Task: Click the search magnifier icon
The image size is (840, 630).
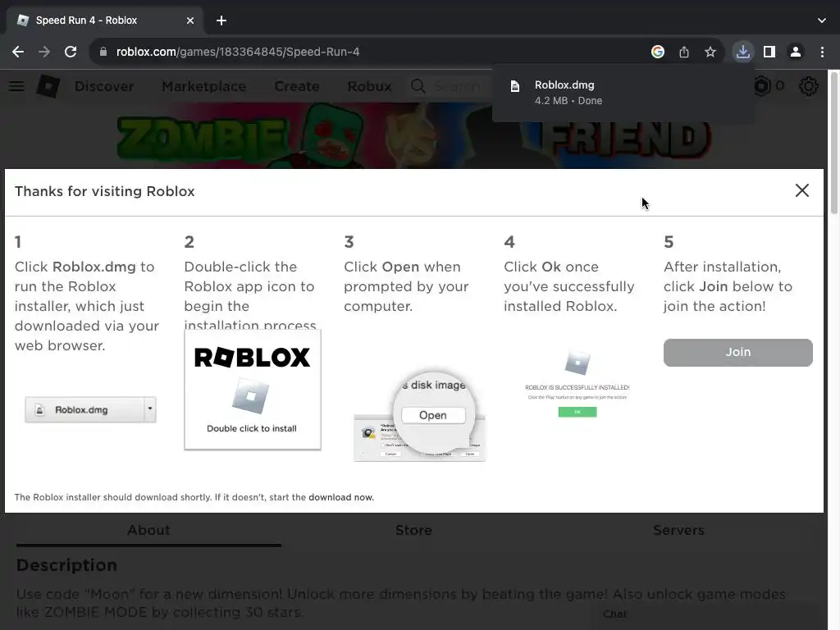Action: coord(418,86)
